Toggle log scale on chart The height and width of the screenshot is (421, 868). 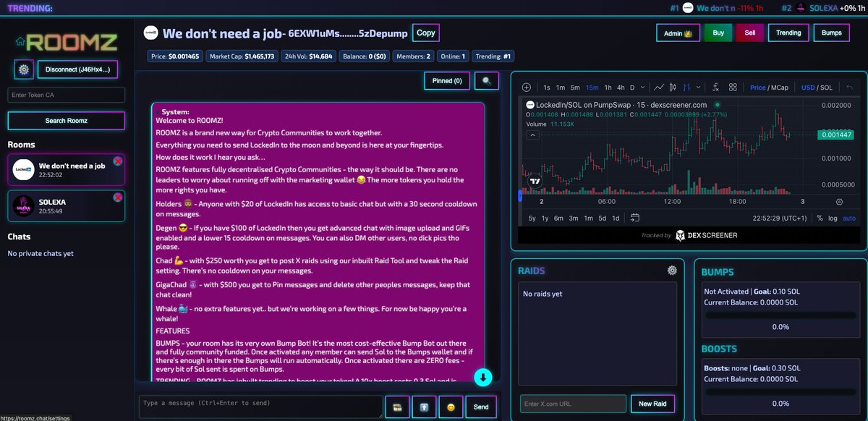[833, 218]
